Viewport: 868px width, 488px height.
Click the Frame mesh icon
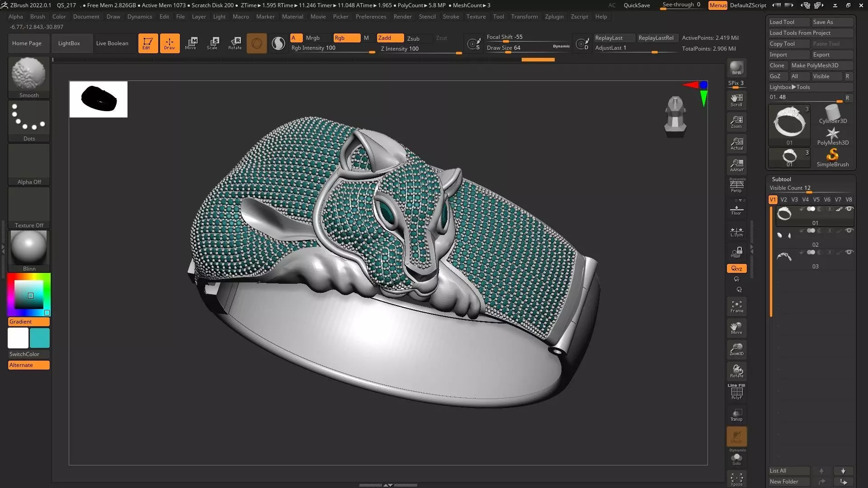(736, 307)
